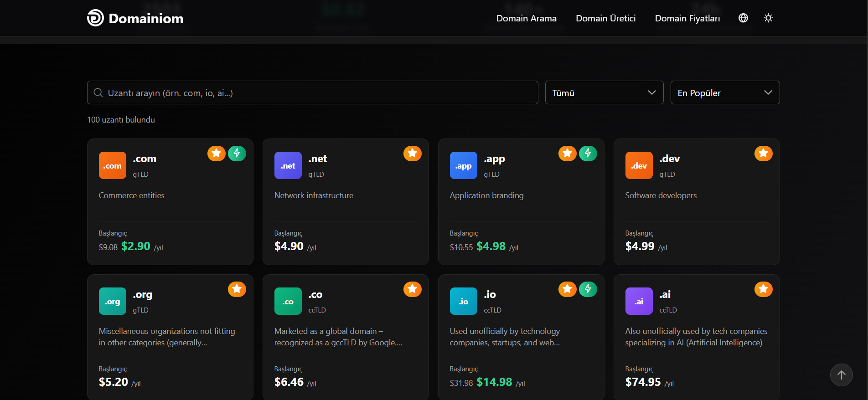Viewport: 868px width, 400px height.
Task: Click the $4.98 price on .app card
Action: pos(491,246)
